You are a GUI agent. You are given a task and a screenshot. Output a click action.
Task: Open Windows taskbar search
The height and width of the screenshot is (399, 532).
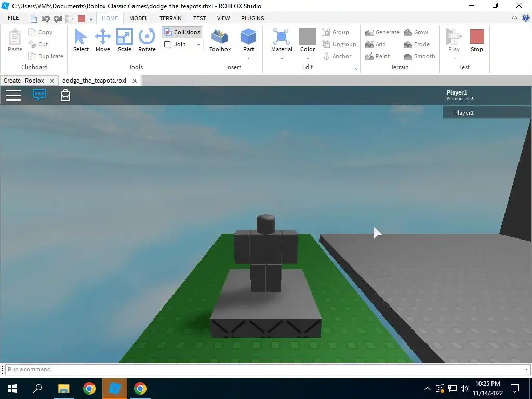coord(37,389)
